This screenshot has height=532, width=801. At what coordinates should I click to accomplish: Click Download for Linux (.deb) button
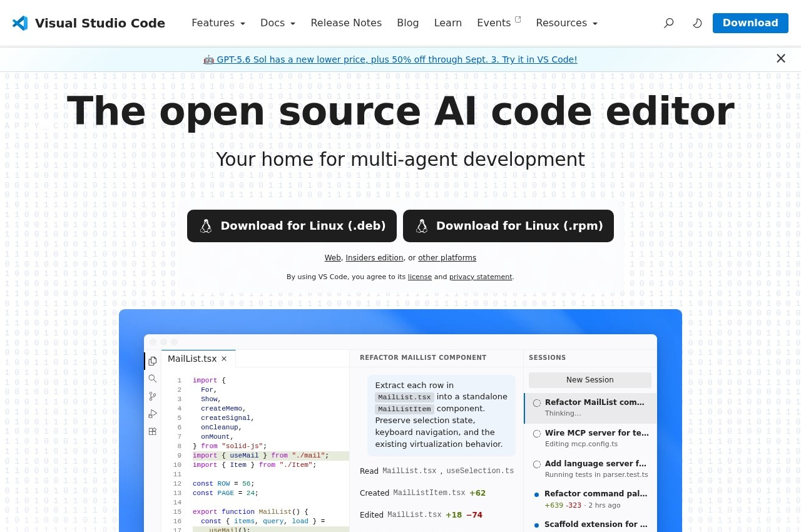click(x=292, y=226)
